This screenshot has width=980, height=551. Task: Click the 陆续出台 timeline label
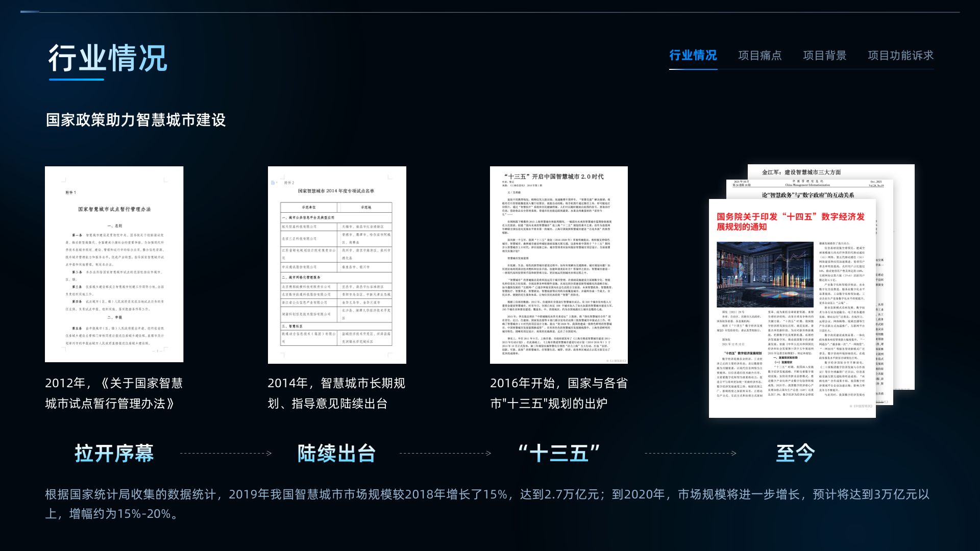(x=337, y=453)
